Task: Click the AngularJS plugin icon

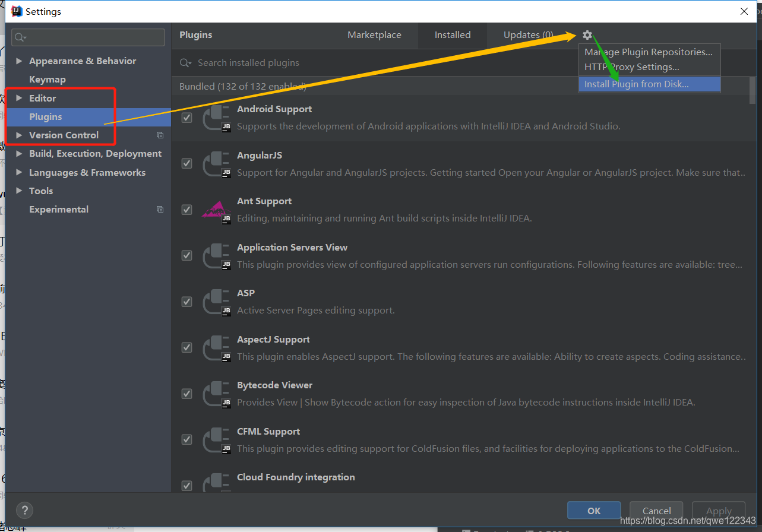Action: click(217, 164)
